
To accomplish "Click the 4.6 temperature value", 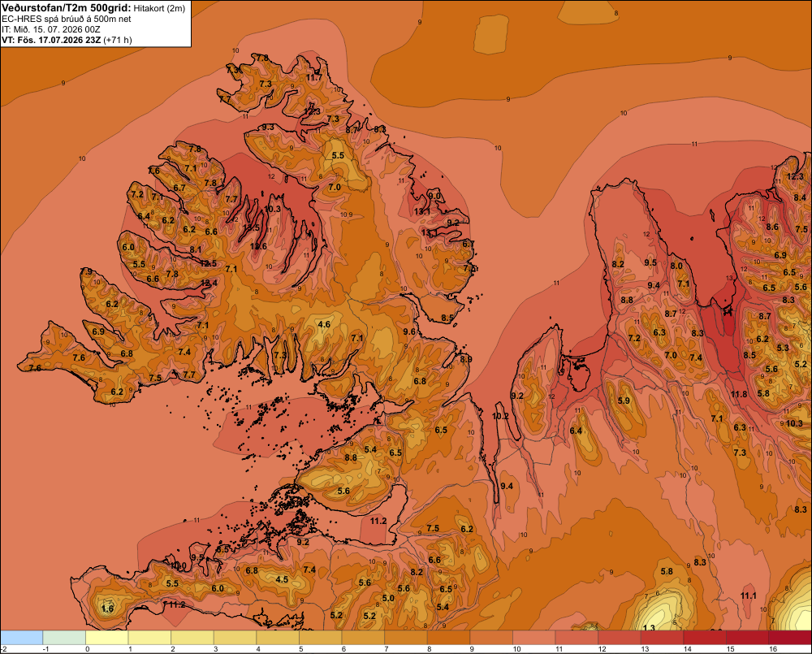I will 324,325.
